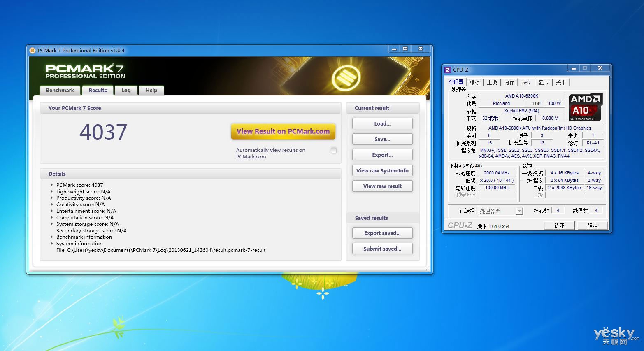Click the RL-A1 revision value
644x351 pixels.
click(593, 143)
